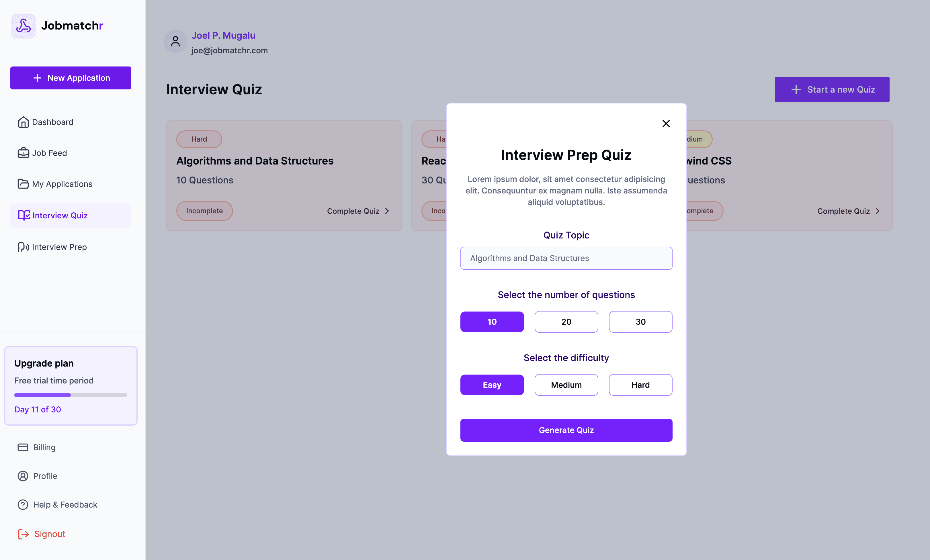The image size is (930, 560).
Task: Close the Interview Prep Quiz dialog
Action: (x=666, y=124)
